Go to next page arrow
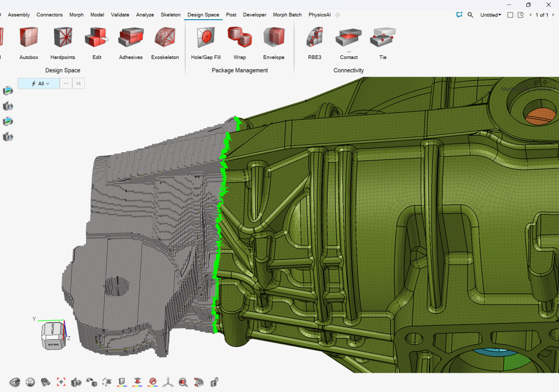The image size is (559, 392). tap(553, 15)
